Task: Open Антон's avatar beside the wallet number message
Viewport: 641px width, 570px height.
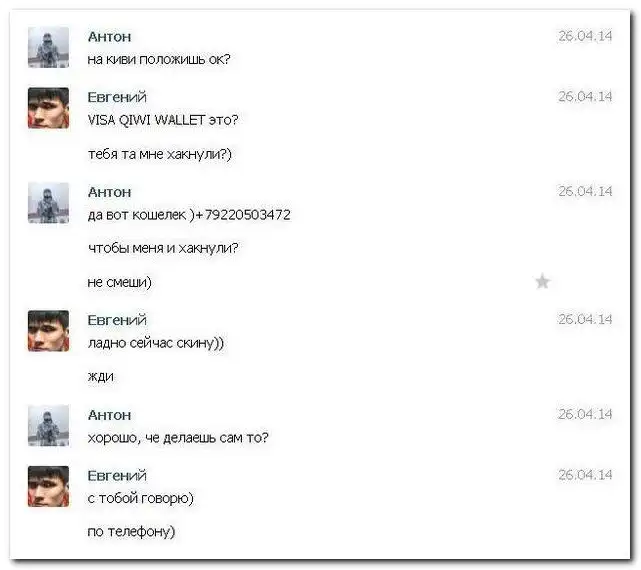Action: click(x=48, y=203)
